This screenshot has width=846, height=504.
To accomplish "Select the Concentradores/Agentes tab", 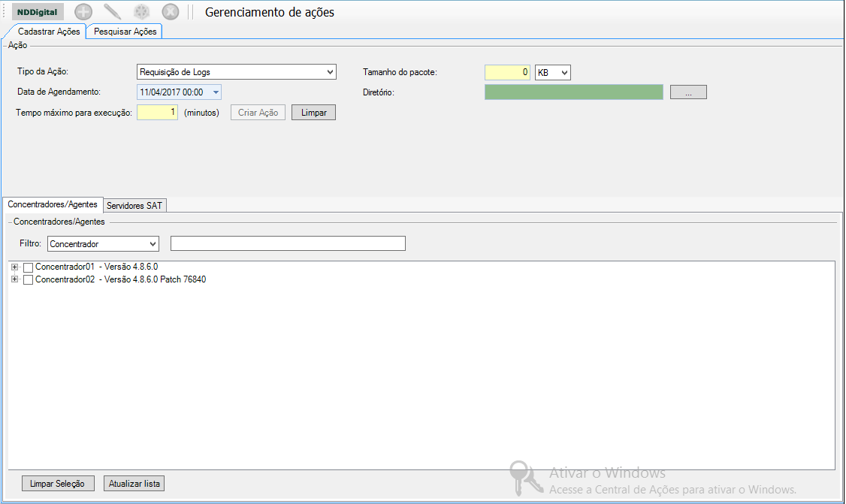I will tap(53, 204).
